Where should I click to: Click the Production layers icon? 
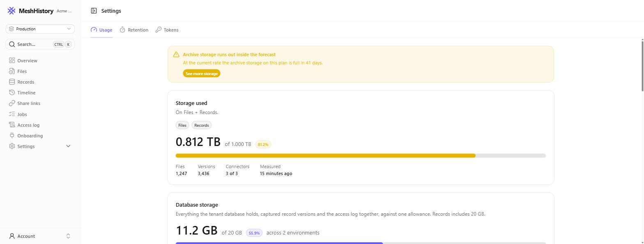point(11,29)
